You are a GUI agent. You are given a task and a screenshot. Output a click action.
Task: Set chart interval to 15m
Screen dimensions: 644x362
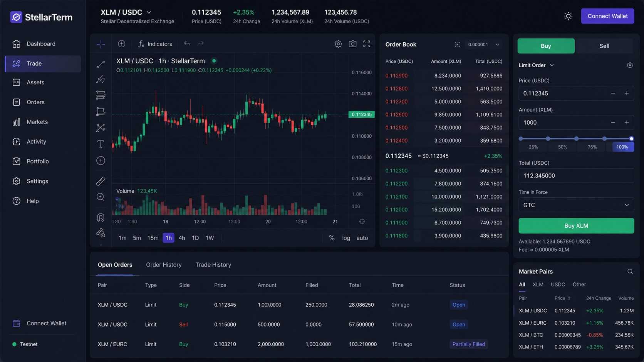click(153, 238)
